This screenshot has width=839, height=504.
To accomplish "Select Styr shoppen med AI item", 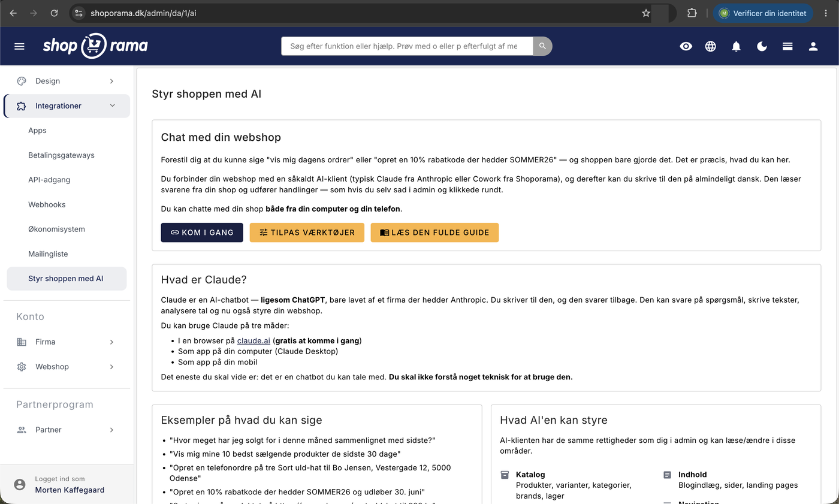I will point(67,279).
